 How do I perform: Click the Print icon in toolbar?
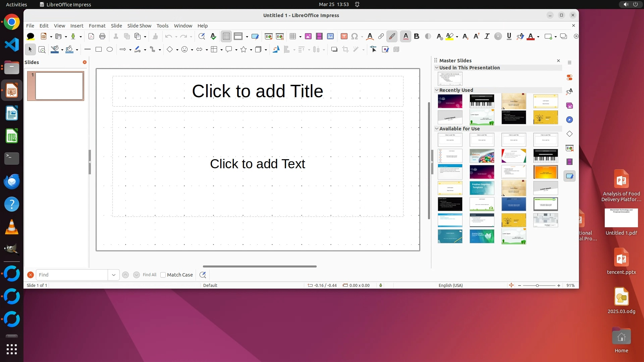(102, 36)
